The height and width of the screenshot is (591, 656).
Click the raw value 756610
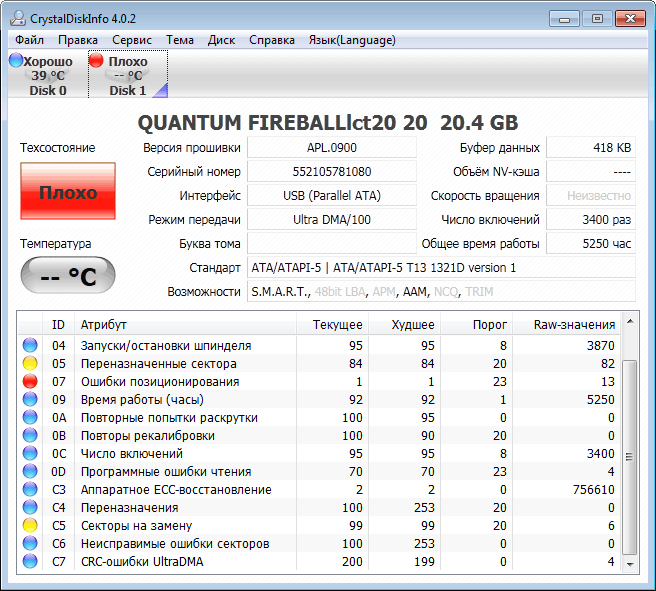(x=593, y=489)
